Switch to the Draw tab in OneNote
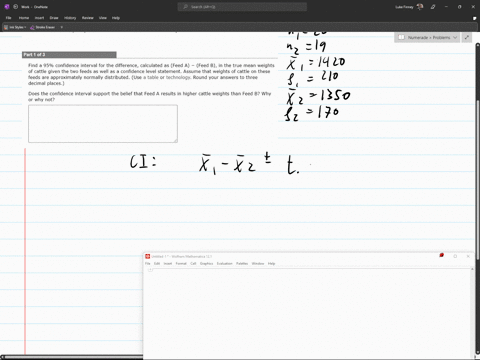Image resolution: width=480 pixels, height=360 pixels. (54, 18)
